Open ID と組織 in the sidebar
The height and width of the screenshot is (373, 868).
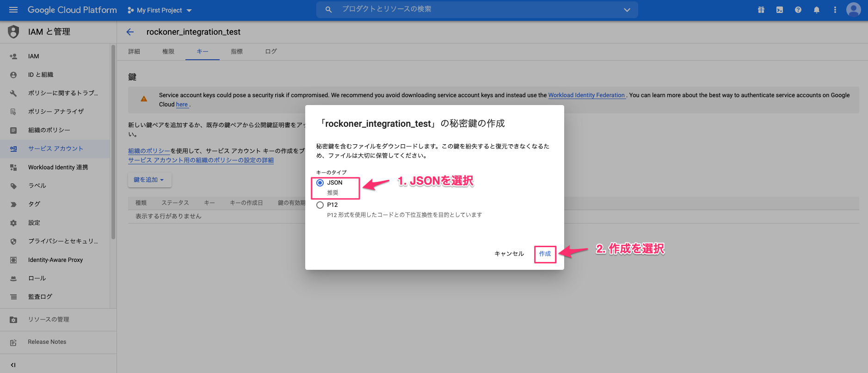[x=55, y=75]
